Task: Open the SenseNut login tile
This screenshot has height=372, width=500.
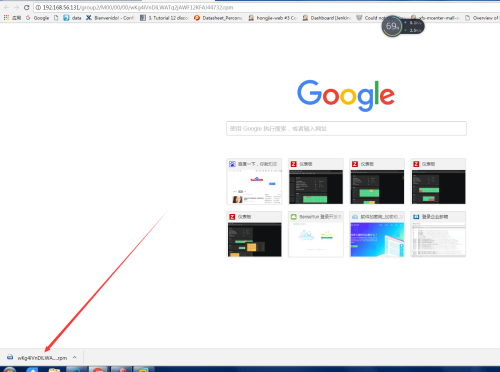Action: pos(316,234)
